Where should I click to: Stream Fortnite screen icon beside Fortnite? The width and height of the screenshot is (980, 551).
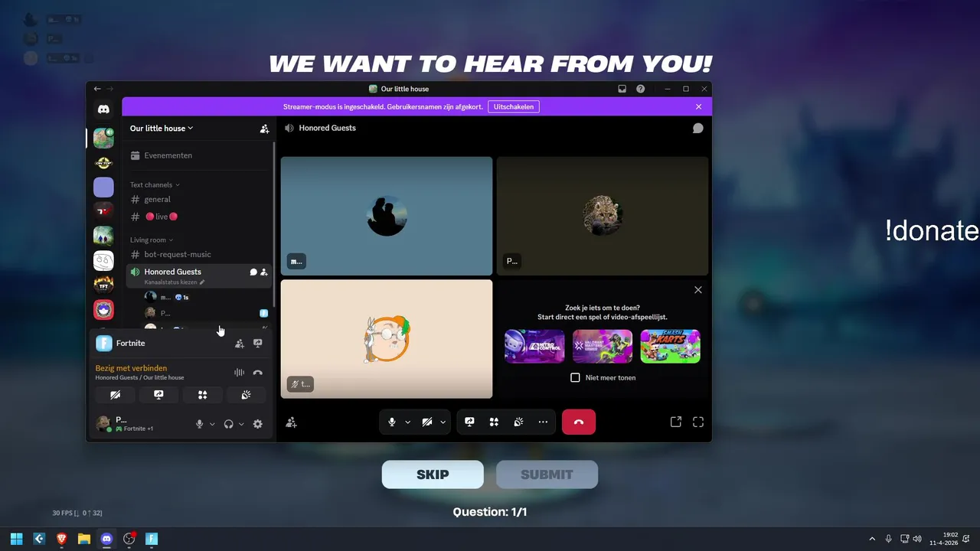(258, 344)
